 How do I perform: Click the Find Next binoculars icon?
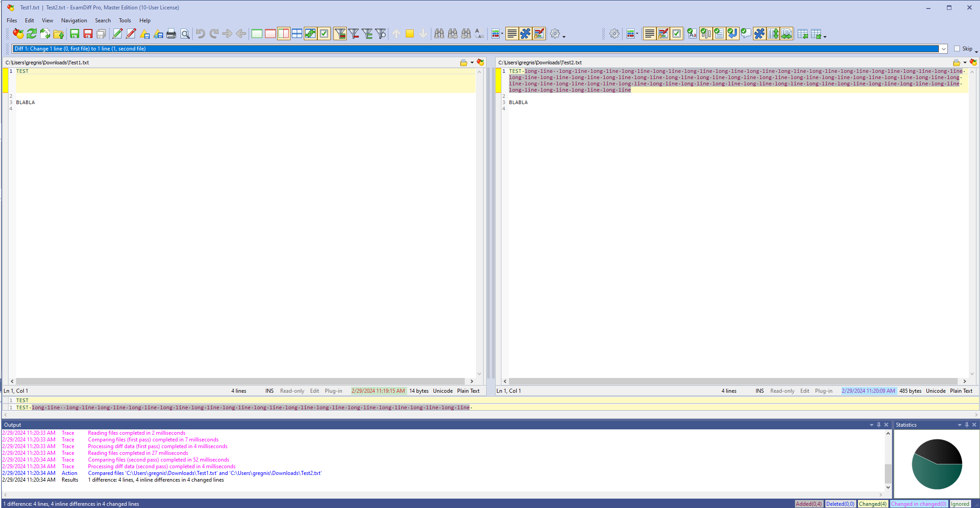[x=453, y=34]
